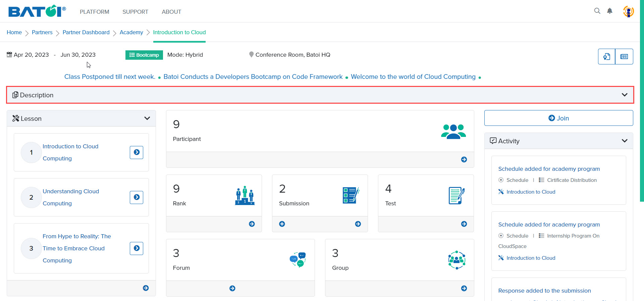The width and height of the screenshot is (644, 301).
Task: Click Introduction to Cloud under Internship Program
Action: click(531, 258)
